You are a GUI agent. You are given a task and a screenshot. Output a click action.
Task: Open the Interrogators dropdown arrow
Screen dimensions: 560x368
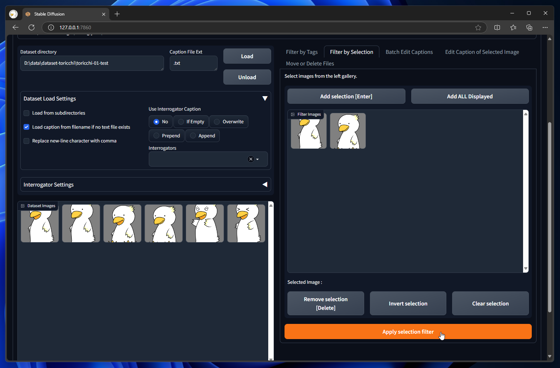coord(258,159)
